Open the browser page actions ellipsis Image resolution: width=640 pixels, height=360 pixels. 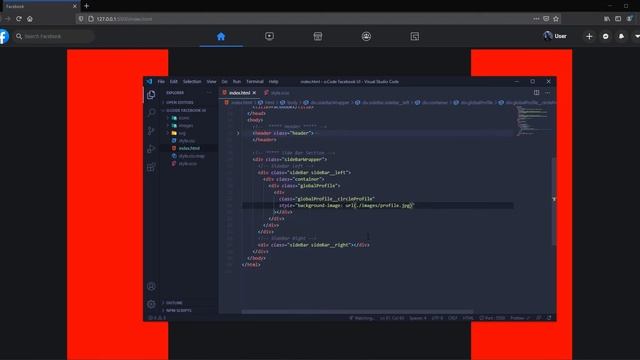click(x=536, y=19)
